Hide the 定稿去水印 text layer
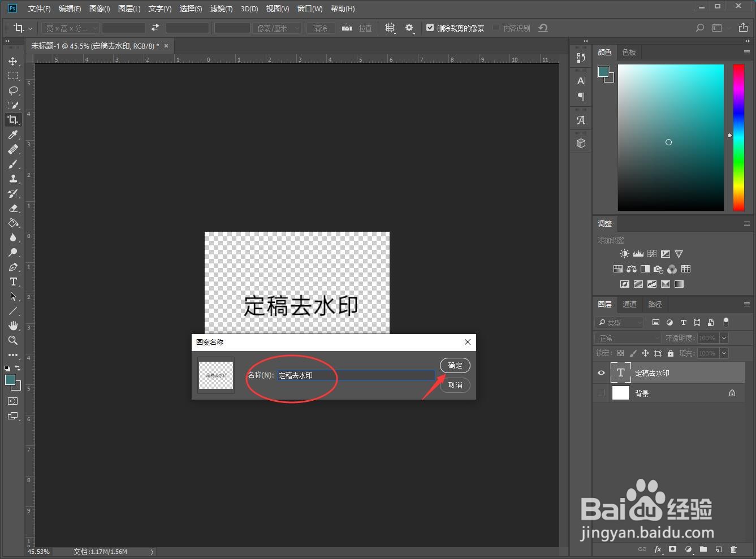The width and height of the screenshot is (756, 559). (601, 373)
